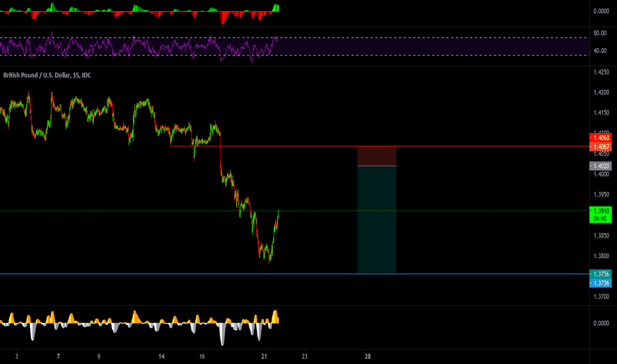Click the 06:48 candle countdown timer
The width and height of the screenshot is (617, 364).
click(x=600, y=219)
